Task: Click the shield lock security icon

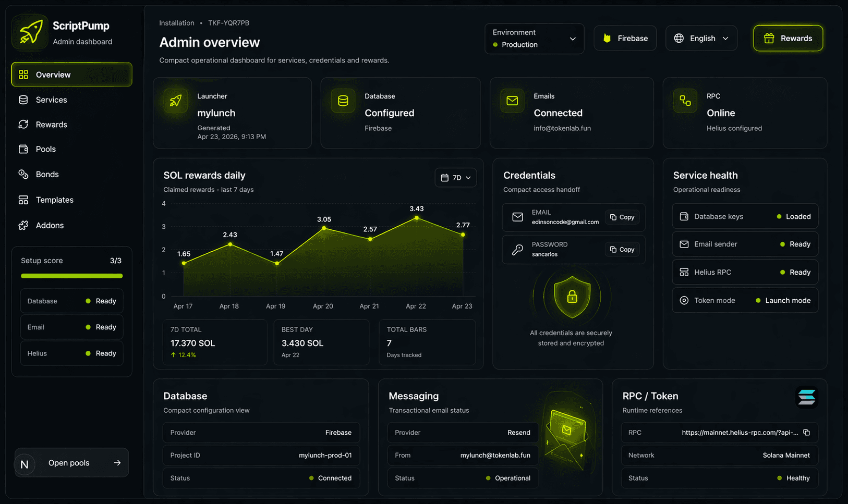Action: (572, 297)
